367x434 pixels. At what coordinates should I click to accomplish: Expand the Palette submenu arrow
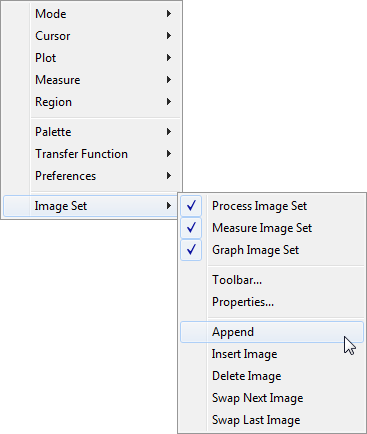[169, 132]
